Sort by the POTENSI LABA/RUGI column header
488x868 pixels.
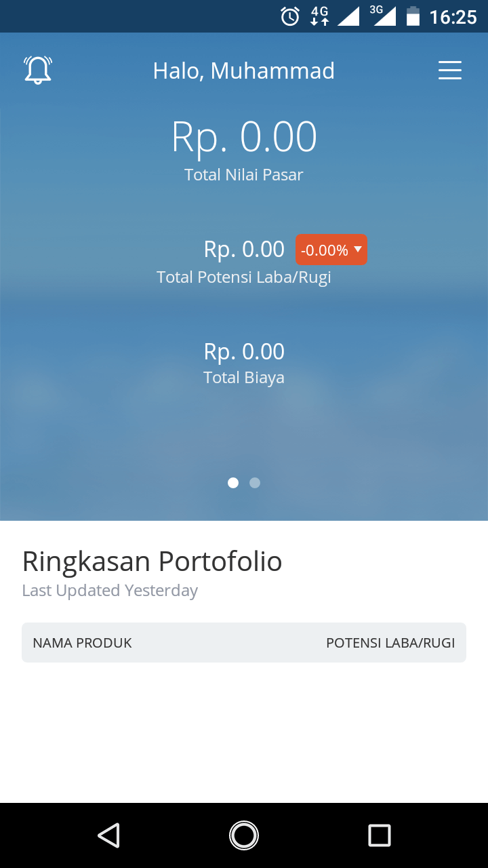tap(390, 643)
